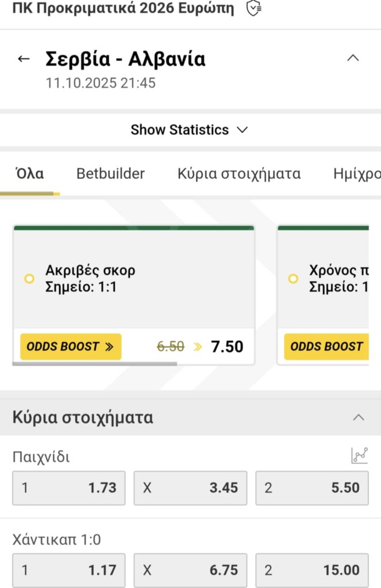Viewport: 381px width, 588px height.
Task: Choose away win at odds 5.50
Action: (x=312, y=488)
